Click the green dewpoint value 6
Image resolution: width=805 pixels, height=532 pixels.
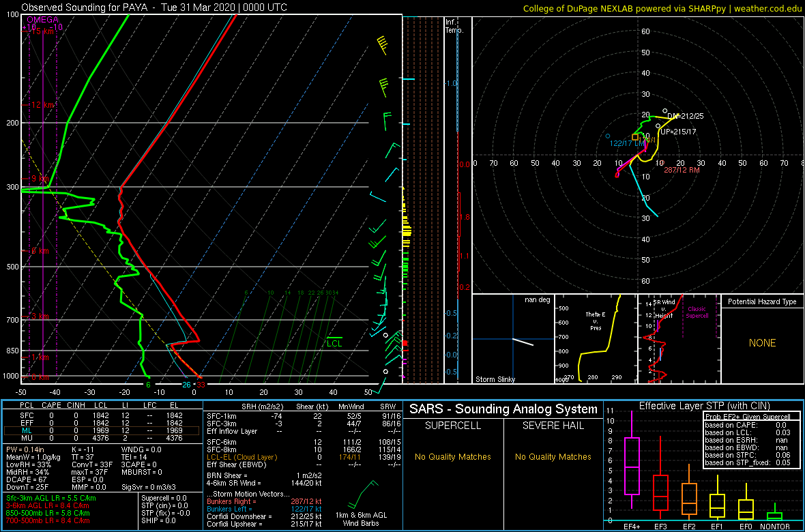coord(148,384)
